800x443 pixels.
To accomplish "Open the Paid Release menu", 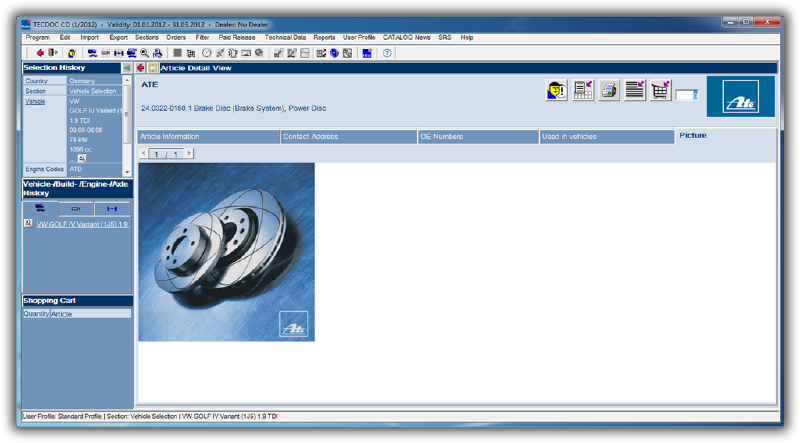I will [237, 38].
